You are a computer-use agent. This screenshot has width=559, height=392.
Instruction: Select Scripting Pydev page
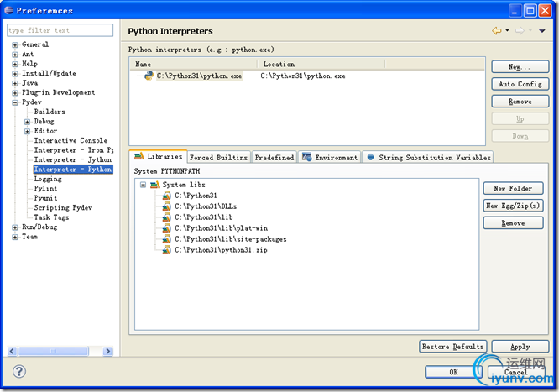[x=63, y=208]
